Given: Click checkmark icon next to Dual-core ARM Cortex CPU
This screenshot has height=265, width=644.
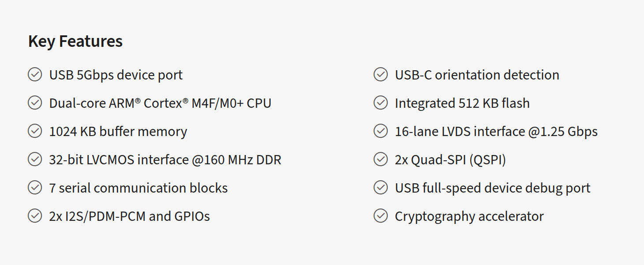Looking at the screenshot, I should point(35,103).
